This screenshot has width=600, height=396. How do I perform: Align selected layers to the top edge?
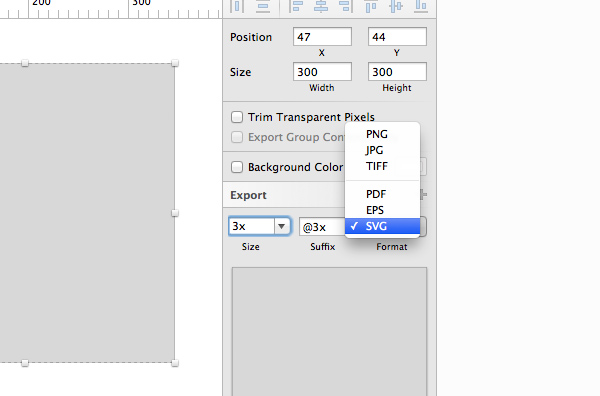[371, 6]
